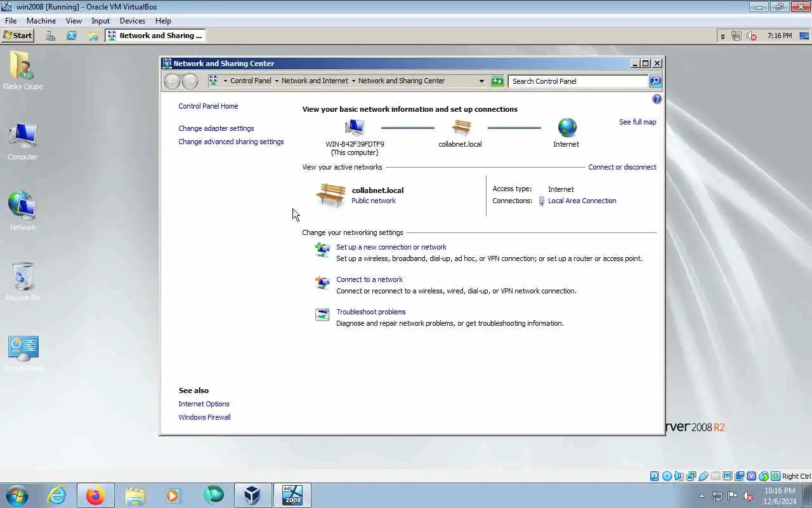Open dropdown arrow before Network and Internet breadcrumb

(277, 81)
